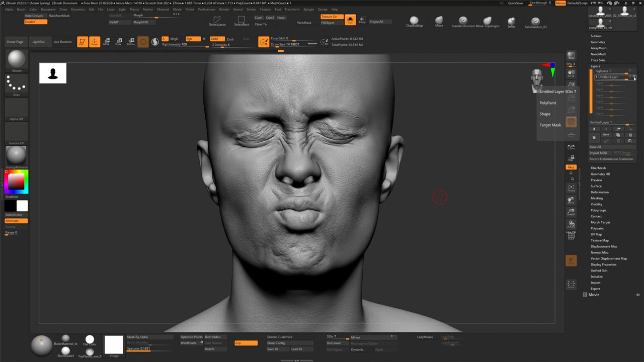Open the Zplugin menu
Screen dimensions: 644x362
click(x=308, y=10)
